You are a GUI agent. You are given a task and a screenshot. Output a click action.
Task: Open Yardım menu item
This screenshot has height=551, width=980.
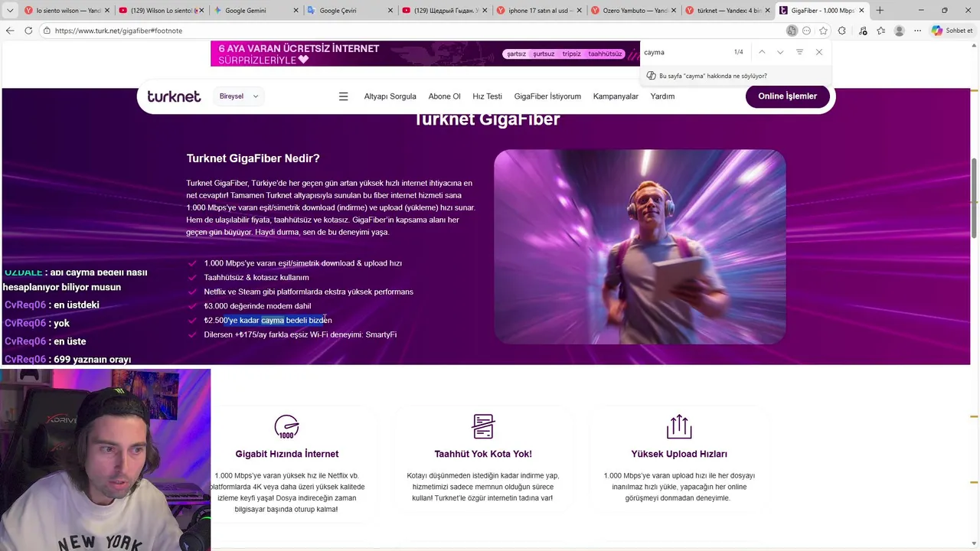662,96
